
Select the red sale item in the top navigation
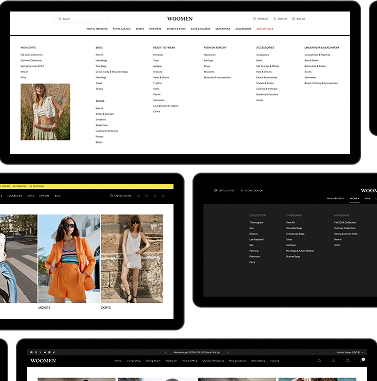point(265,29)
